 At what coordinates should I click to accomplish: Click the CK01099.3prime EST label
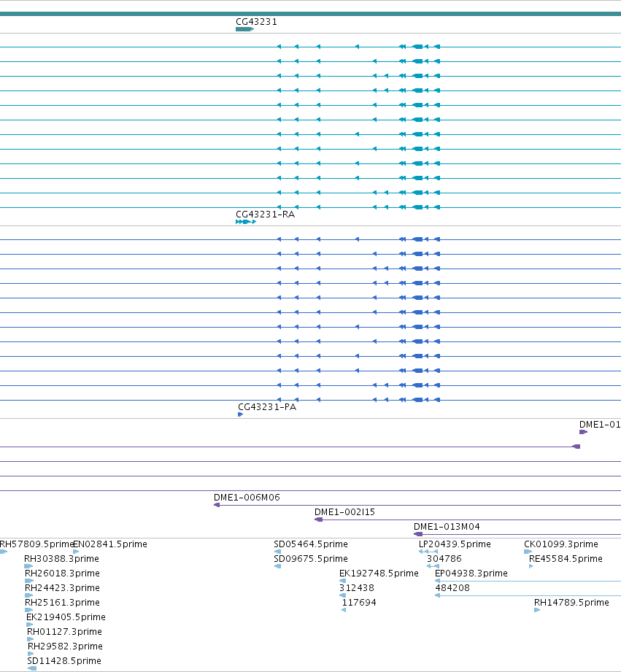pos(561,544)
